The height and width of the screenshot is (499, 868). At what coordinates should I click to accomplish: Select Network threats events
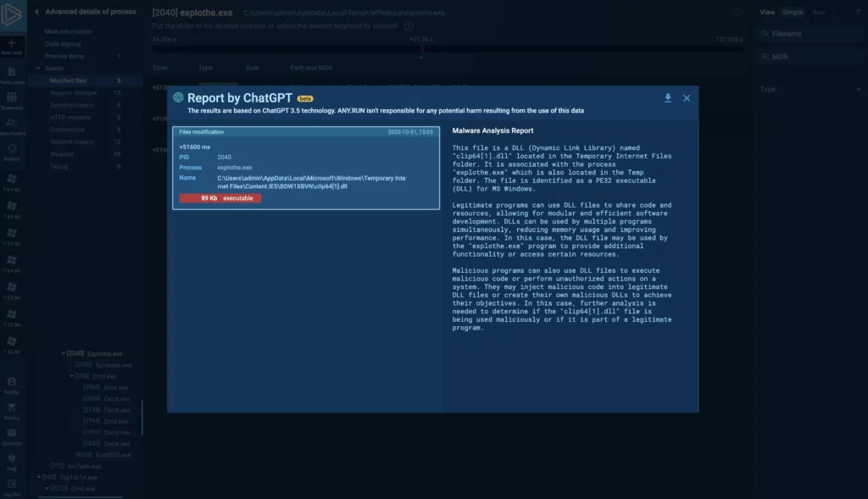[x=86, y=141]
